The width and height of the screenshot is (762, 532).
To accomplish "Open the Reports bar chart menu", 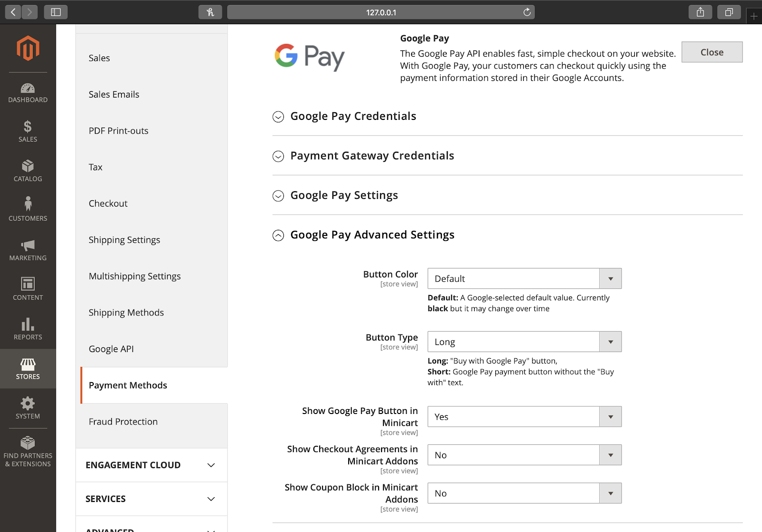I will pyautogui.click(x=28, y=329).
